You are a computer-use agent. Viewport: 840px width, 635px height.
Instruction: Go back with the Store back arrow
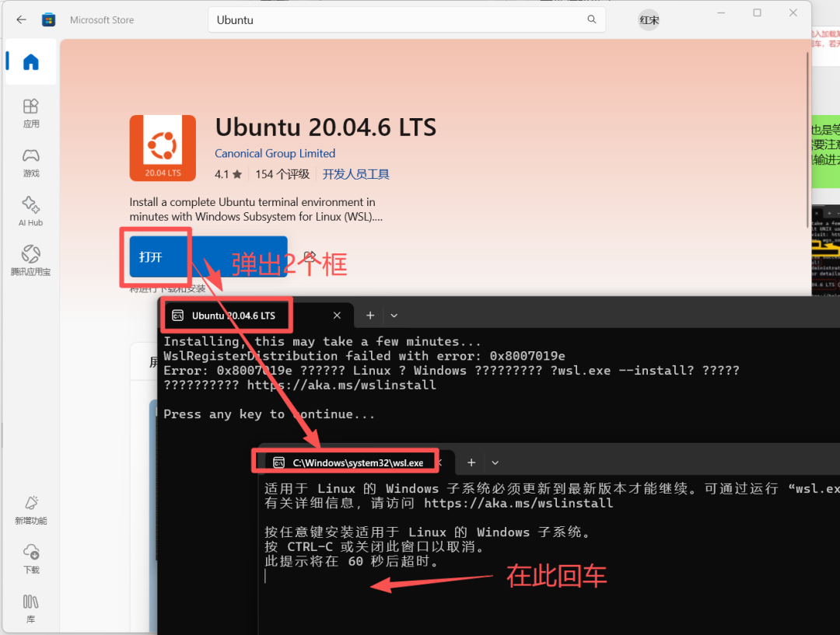[21, 19]
